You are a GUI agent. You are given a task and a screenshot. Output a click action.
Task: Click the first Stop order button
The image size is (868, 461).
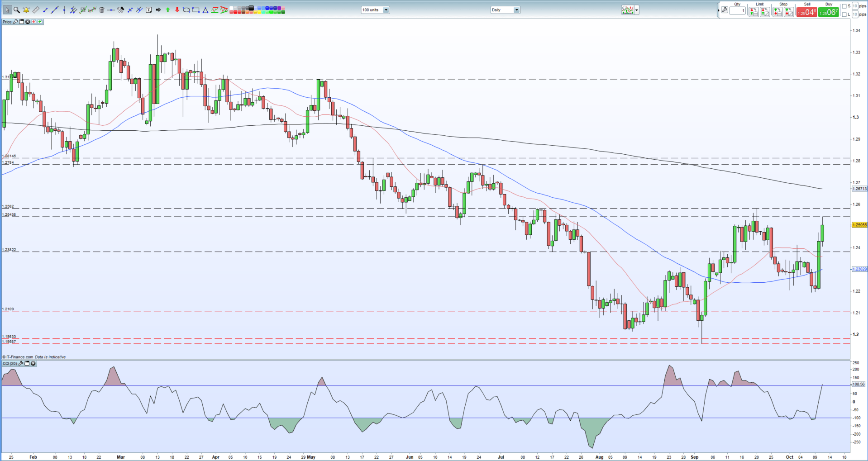point(777,12)
